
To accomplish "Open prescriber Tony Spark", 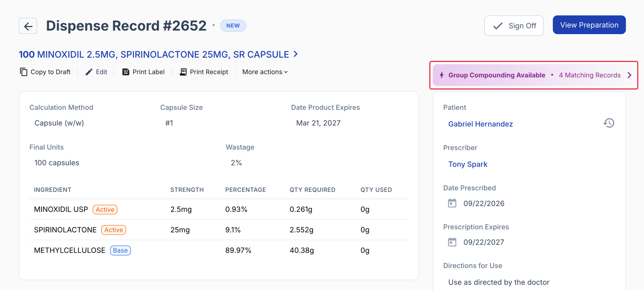I will pos(467,164).
